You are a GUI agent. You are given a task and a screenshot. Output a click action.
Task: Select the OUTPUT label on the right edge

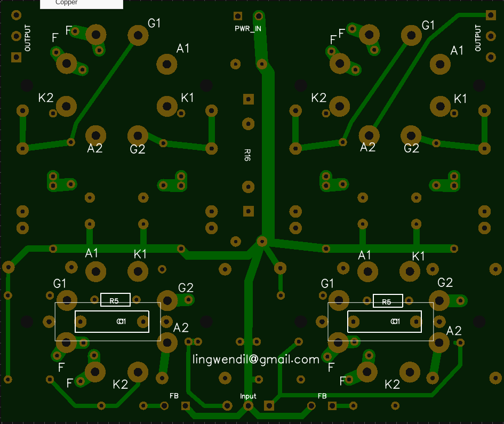(x=478, y=38)
